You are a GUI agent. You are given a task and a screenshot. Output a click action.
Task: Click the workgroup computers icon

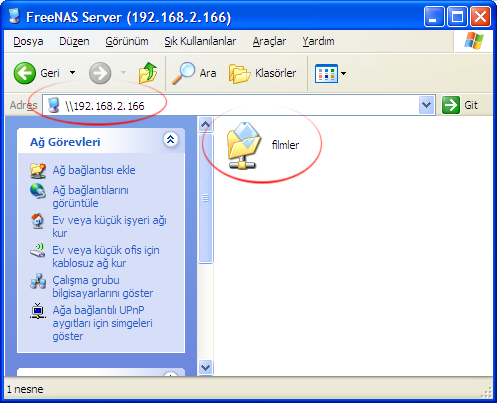[38, 281]
